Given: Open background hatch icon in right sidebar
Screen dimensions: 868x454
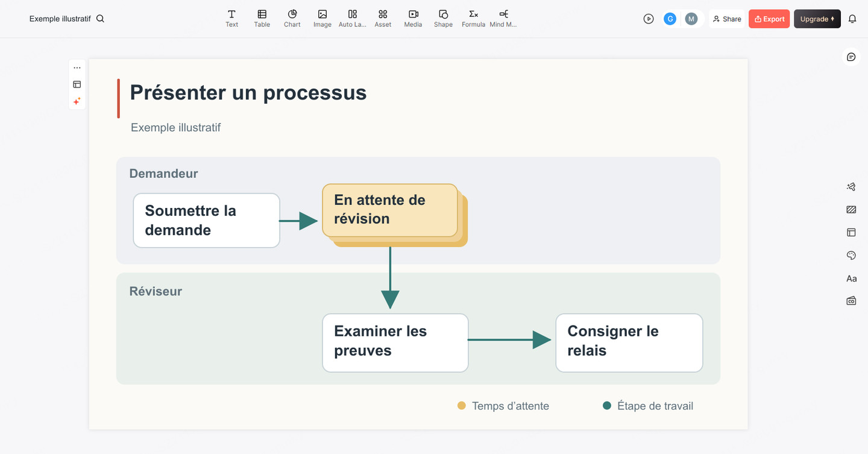Looking at the screenshot, I should point(851,210).
